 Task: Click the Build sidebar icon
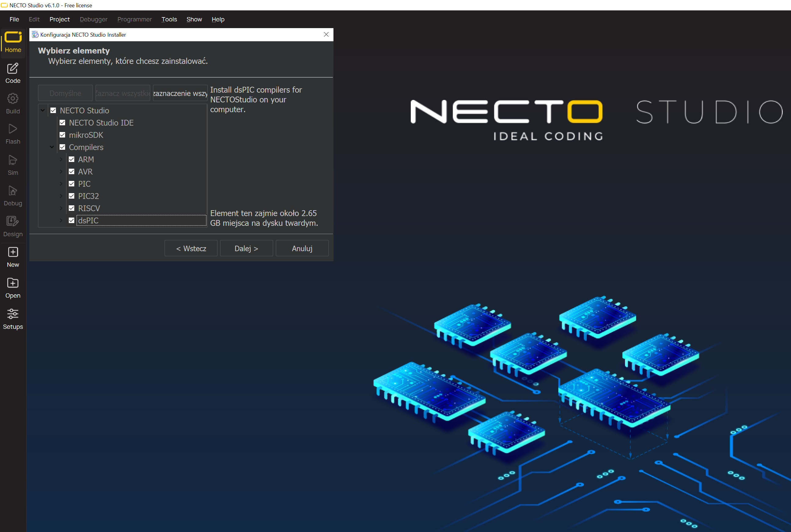tap(13, 104)
